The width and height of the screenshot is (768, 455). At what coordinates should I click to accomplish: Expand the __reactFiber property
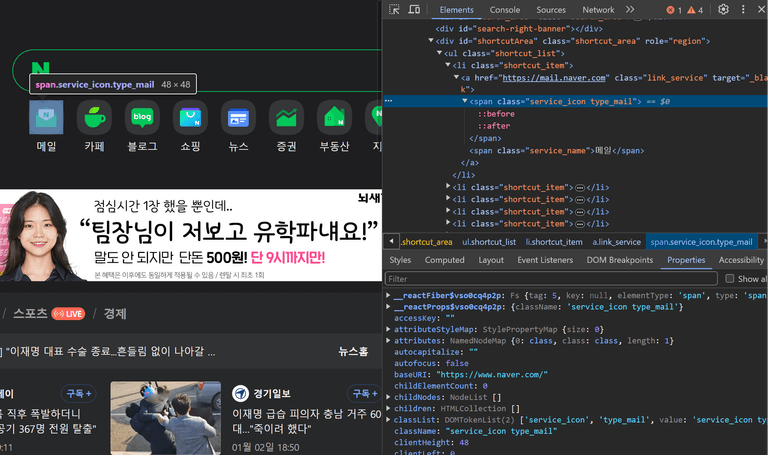point(388,295)
